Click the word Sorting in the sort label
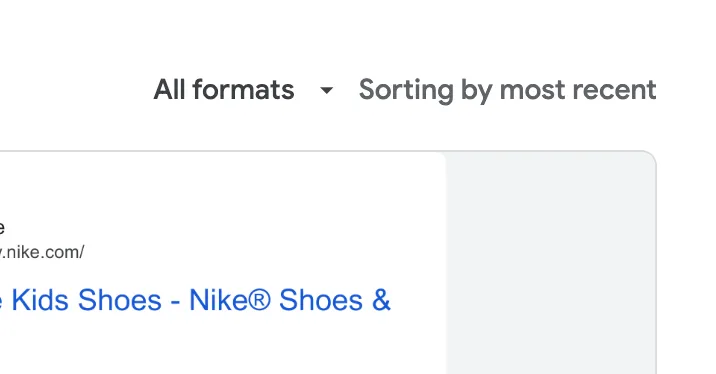This screenshot has height=374, width=716. pyautogui.click(x=406, y=91)
